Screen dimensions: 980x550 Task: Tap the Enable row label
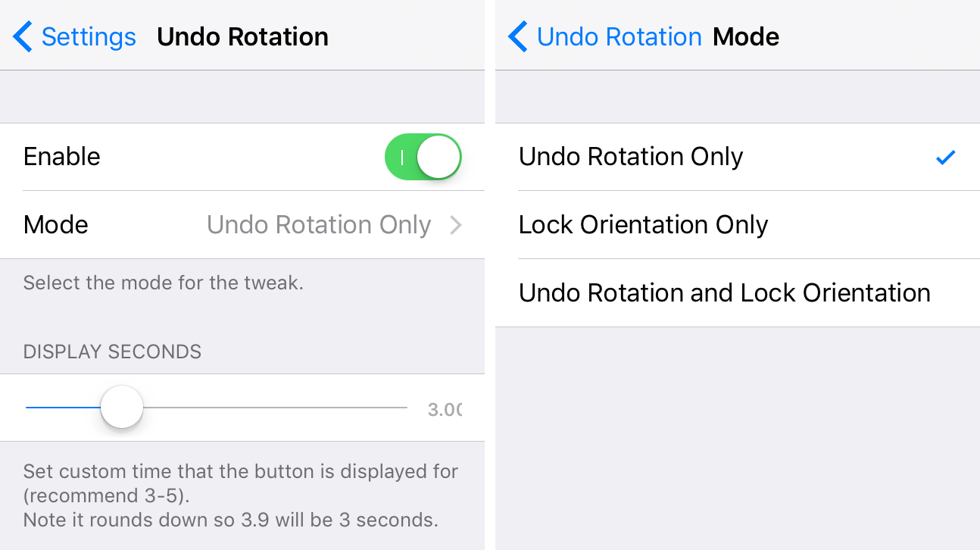click(61, 157)
